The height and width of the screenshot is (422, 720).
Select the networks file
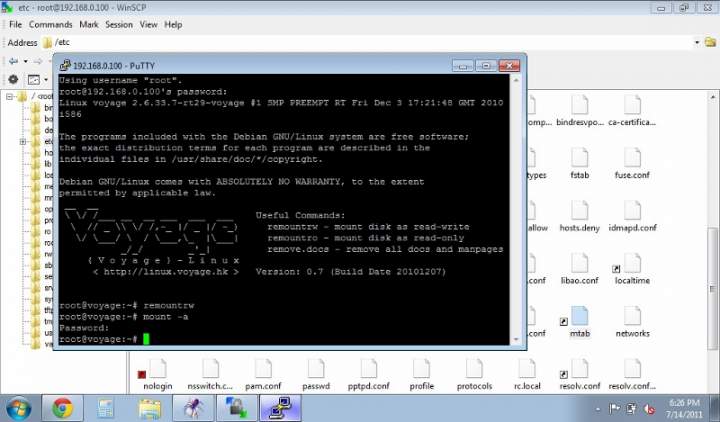click(x=632, y=322)
